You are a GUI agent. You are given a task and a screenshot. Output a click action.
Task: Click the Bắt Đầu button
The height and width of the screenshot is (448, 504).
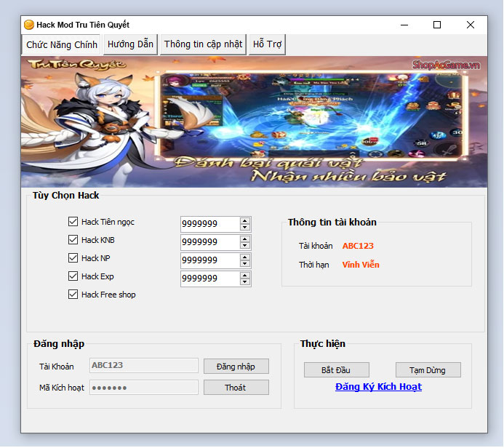click(337, 370)
